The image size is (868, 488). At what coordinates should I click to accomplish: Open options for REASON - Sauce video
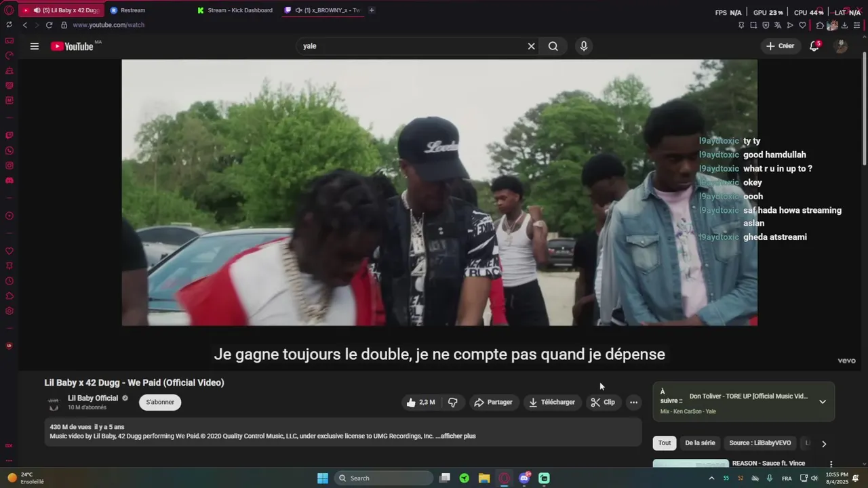831,464
